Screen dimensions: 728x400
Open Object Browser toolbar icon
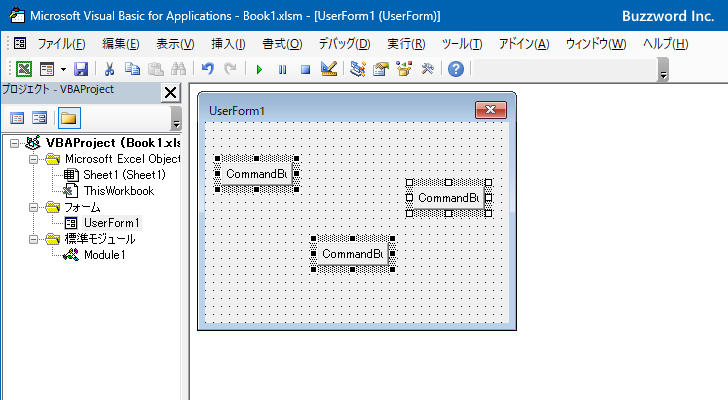404,69
